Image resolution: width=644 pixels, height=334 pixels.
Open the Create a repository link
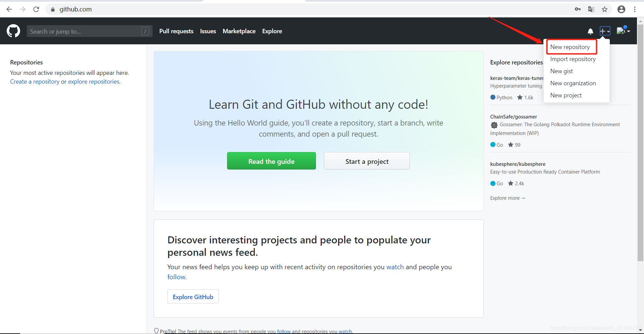(35, 82)
